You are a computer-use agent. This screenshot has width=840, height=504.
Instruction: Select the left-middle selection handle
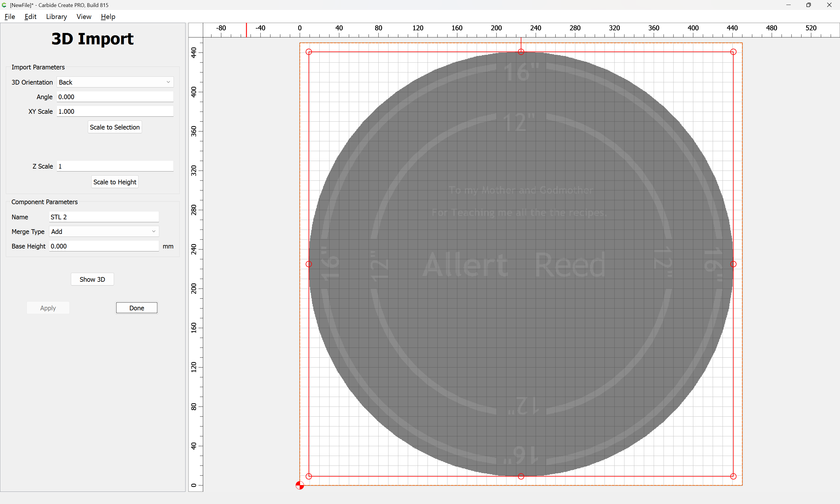pyautogui.click(x=309, y=264)
